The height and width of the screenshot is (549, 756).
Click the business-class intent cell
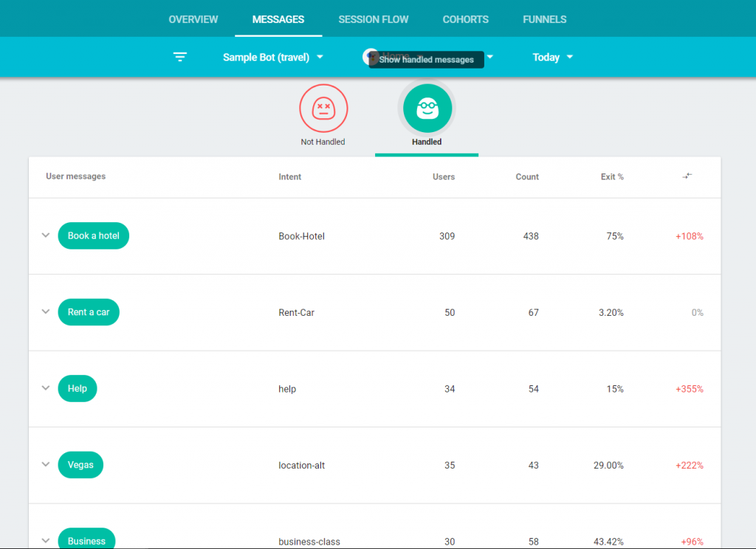click(309, 542)
